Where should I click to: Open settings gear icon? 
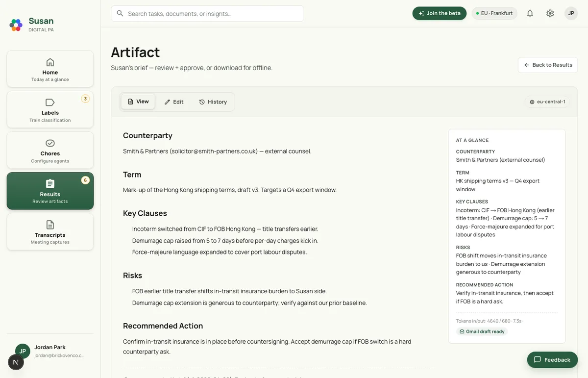[550, 14]
